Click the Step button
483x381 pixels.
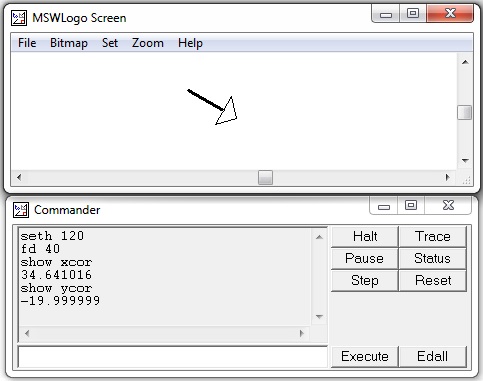[x=365, y=280]
